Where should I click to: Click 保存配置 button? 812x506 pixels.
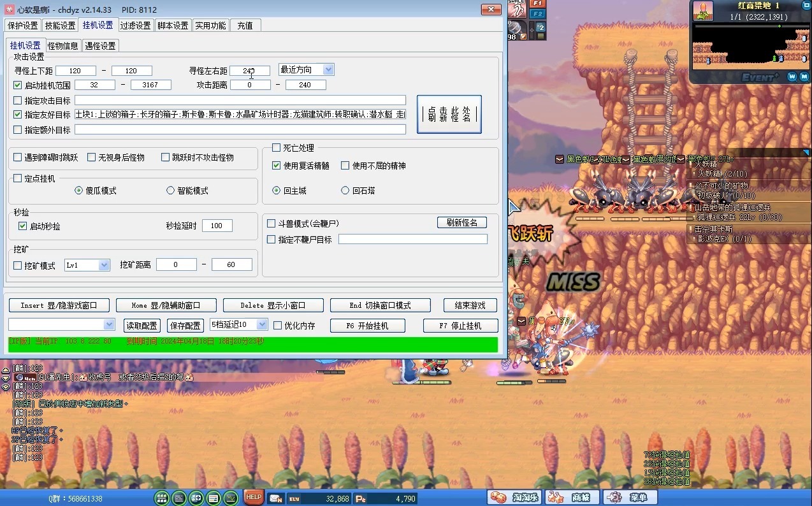[x=185, y=326]
